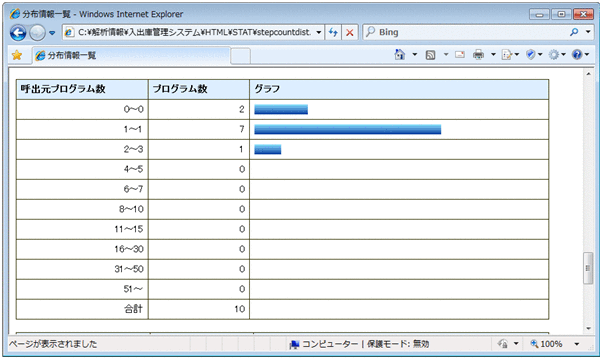Click the program count 2 cell
603x360 pixels.
[199, 109]
